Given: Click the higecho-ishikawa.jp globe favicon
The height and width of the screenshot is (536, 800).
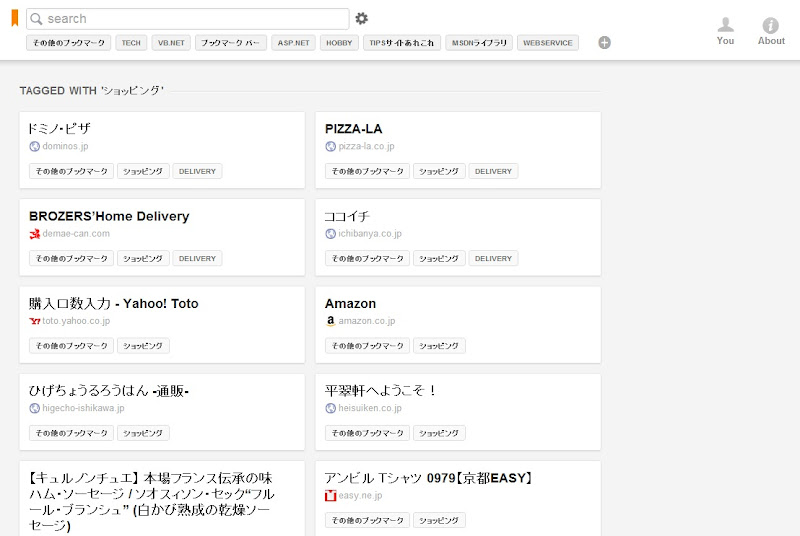Looking at the screenshot, I should [x=34, y=408].
